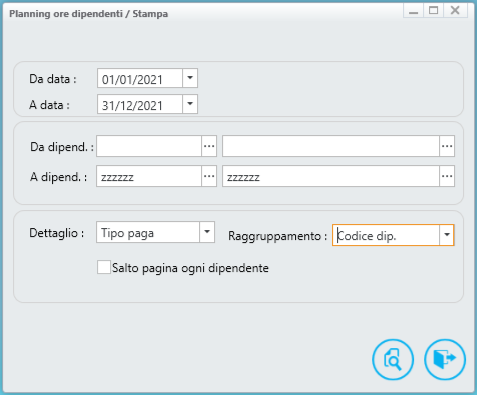Image resolution: width=477 pixels, height=395 pixels.
Task: Focus the empty Da dipend. name field
Action: [x=331, y=146]
